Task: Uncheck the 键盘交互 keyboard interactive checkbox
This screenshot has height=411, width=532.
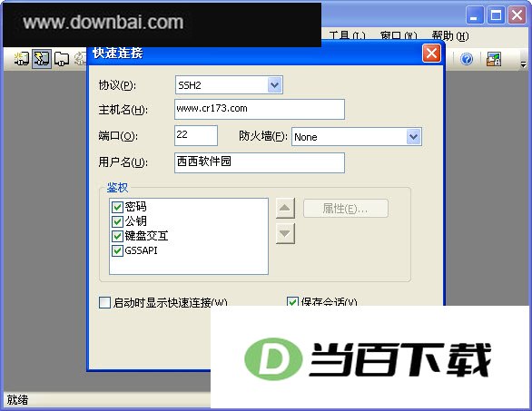Action: (x=117, y=236)
